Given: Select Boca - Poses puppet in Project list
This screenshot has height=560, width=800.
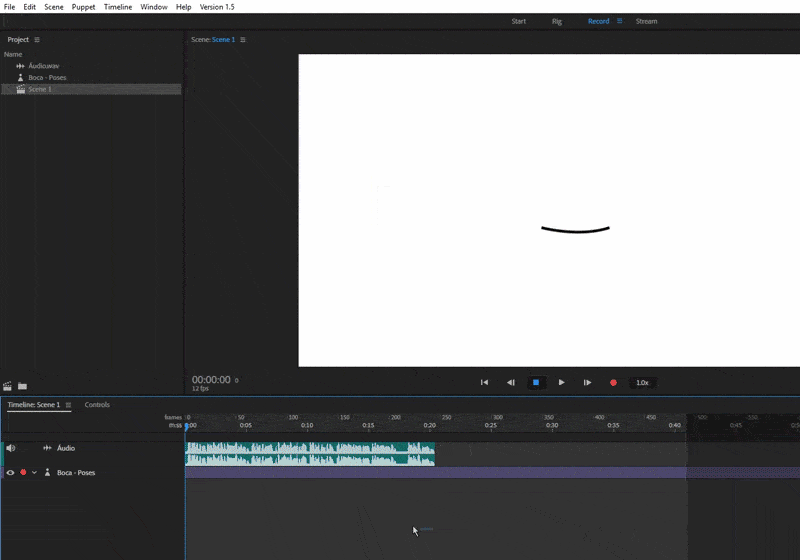Looking at the screenshot, I should [47, 77].
